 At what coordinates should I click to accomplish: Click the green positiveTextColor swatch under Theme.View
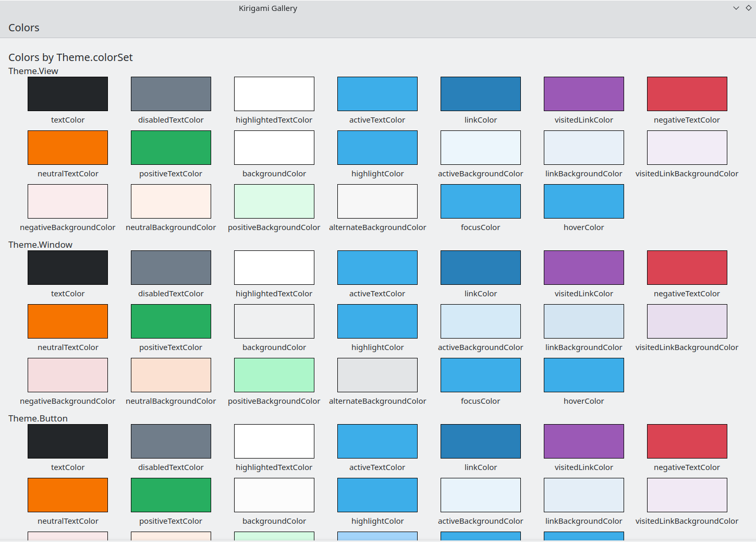tap(171, 148)
